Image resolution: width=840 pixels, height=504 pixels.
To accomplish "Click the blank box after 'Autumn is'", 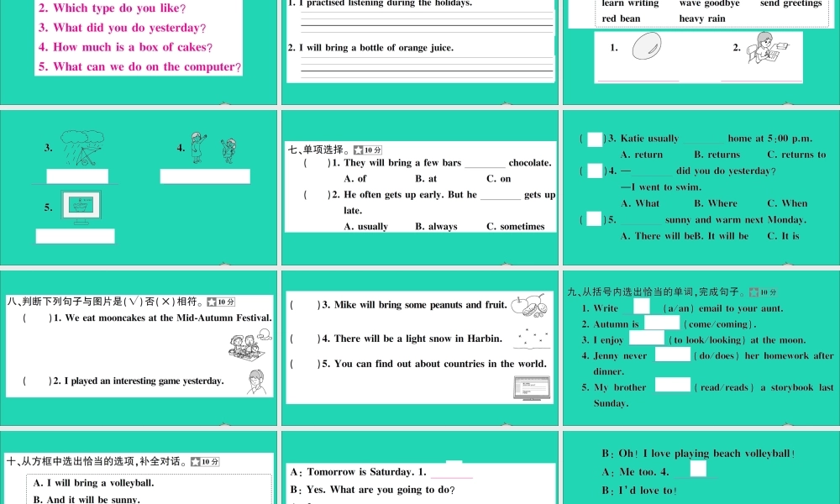I will 662,322.
